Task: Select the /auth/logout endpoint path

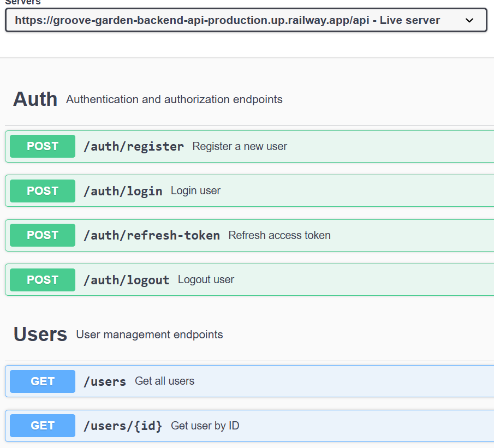Action: click(127, 279)
